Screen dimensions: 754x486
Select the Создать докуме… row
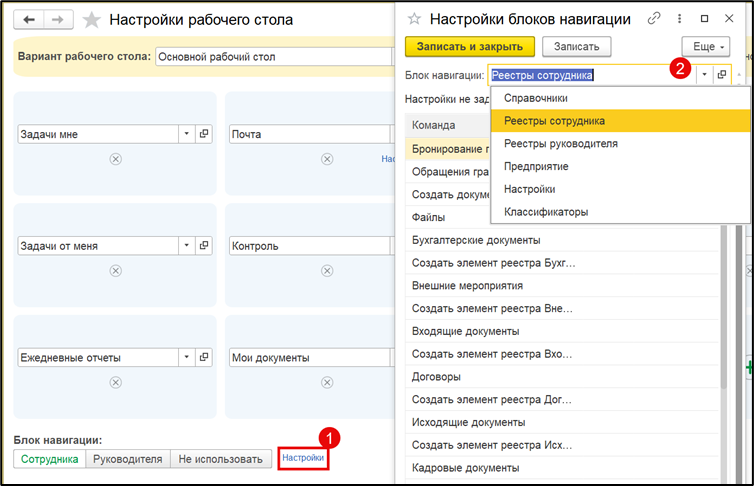[448, 194]
